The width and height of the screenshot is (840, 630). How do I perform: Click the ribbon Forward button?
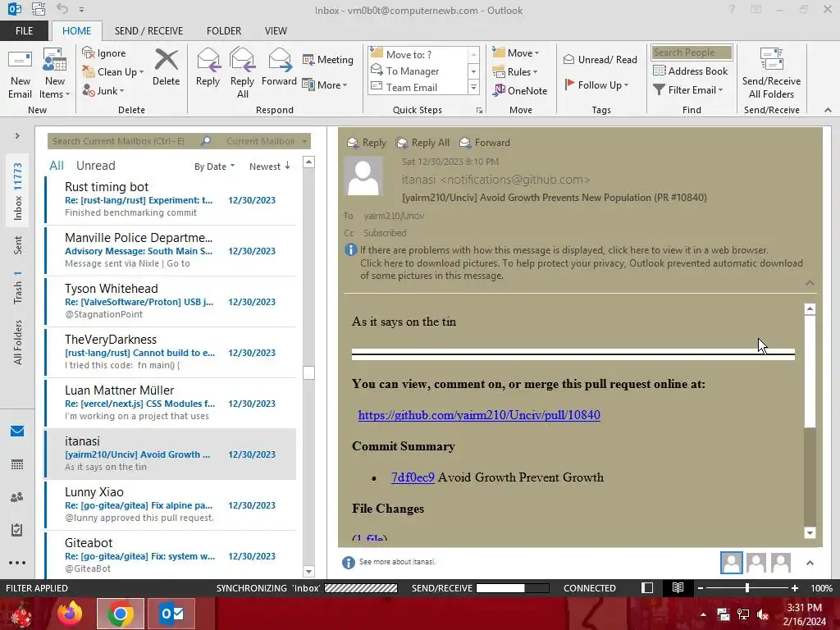point(279,67)
